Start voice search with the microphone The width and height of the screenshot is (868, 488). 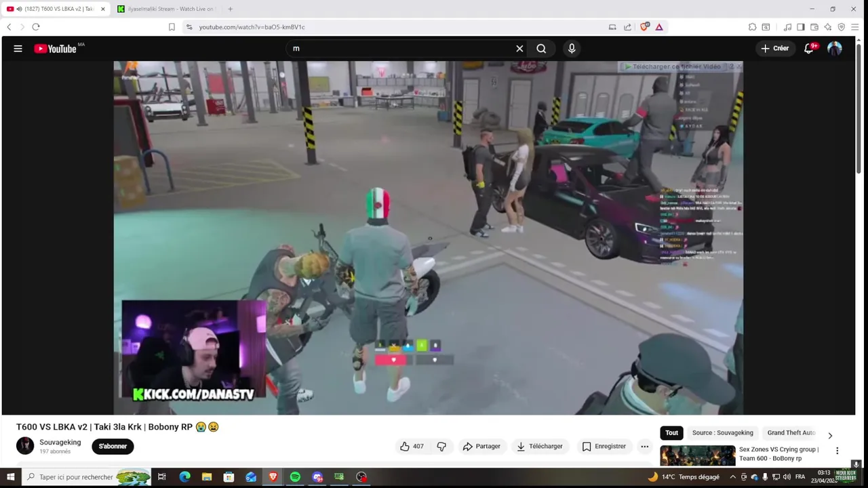(x=572, y=49)
